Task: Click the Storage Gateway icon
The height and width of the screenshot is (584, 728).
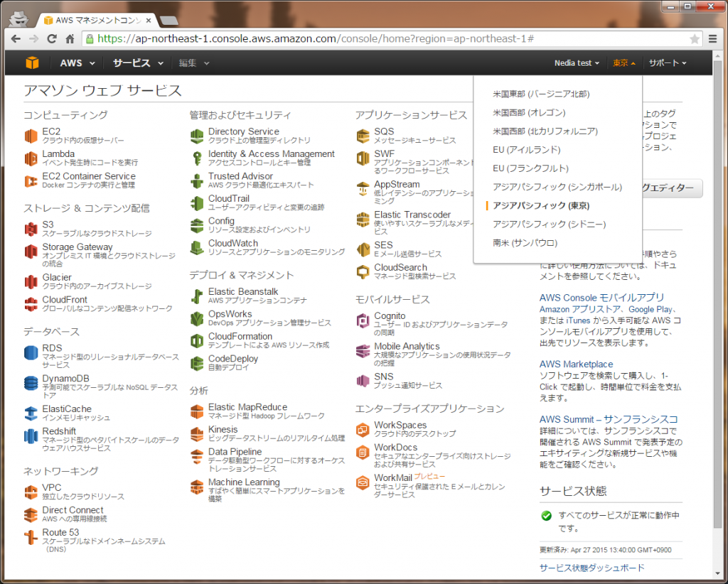Action: (31, 252)
